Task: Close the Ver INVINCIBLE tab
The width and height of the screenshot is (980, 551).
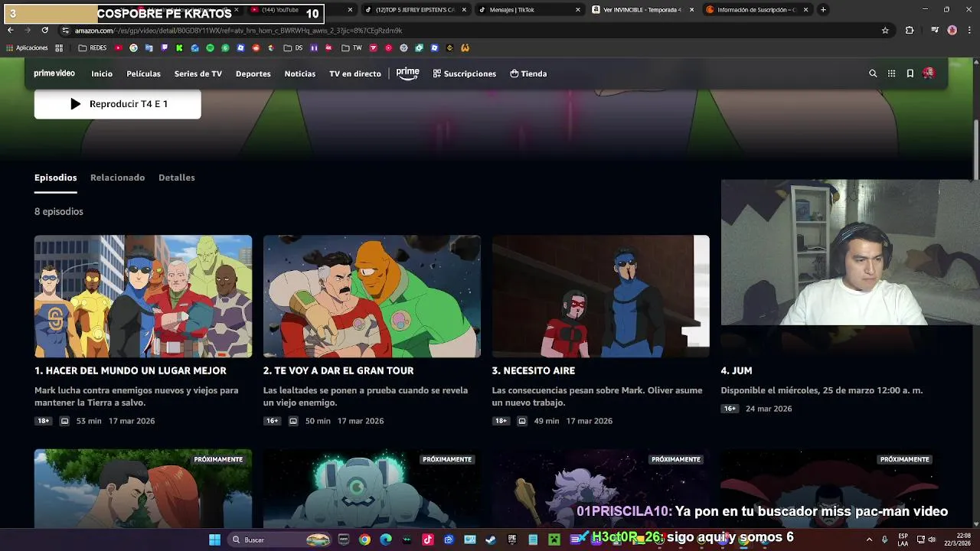Action: (692, 10)
